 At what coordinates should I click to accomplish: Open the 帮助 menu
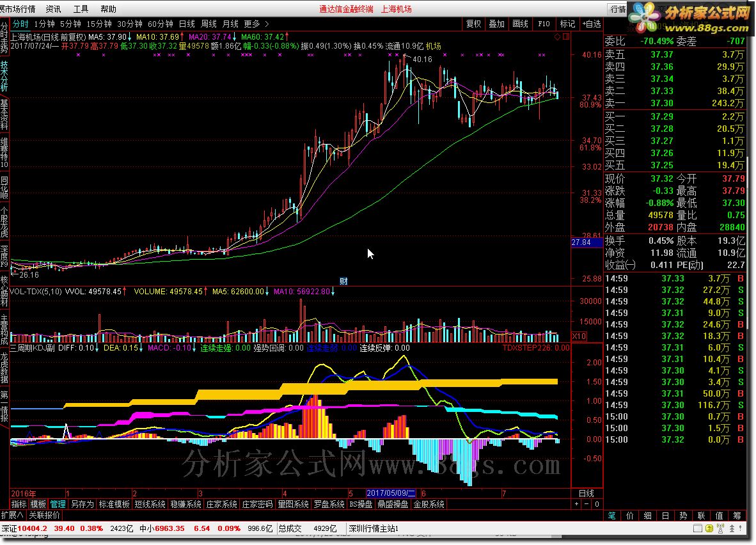tap(108, 9)
